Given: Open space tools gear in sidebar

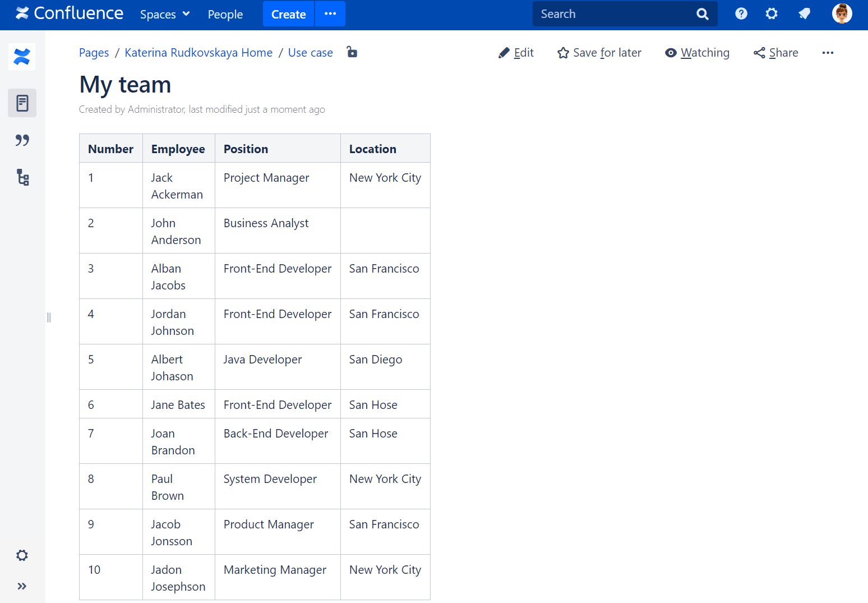Looking at the screenshot, I should (22, 555).
